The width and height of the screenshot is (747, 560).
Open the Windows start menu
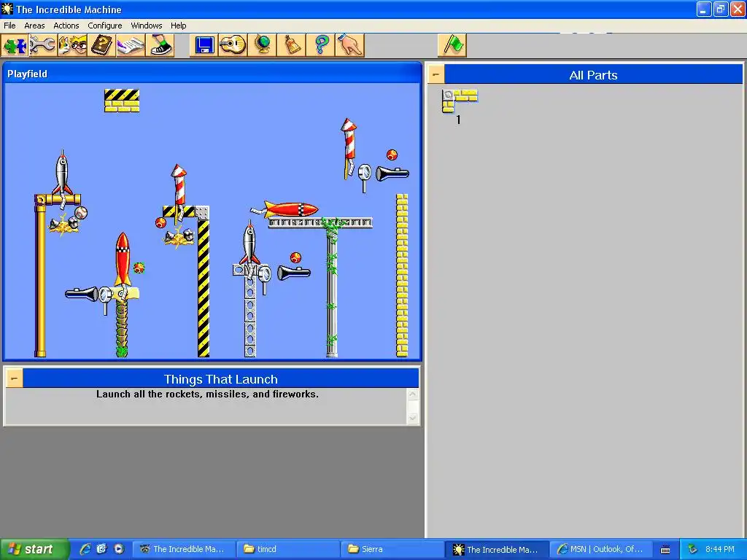coord(34,549)
